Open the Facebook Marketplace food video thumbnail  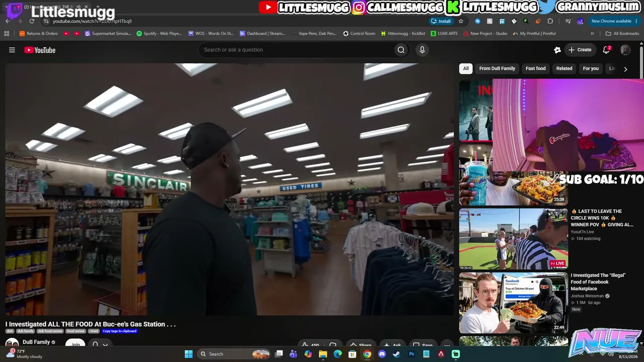click(514, 303)
